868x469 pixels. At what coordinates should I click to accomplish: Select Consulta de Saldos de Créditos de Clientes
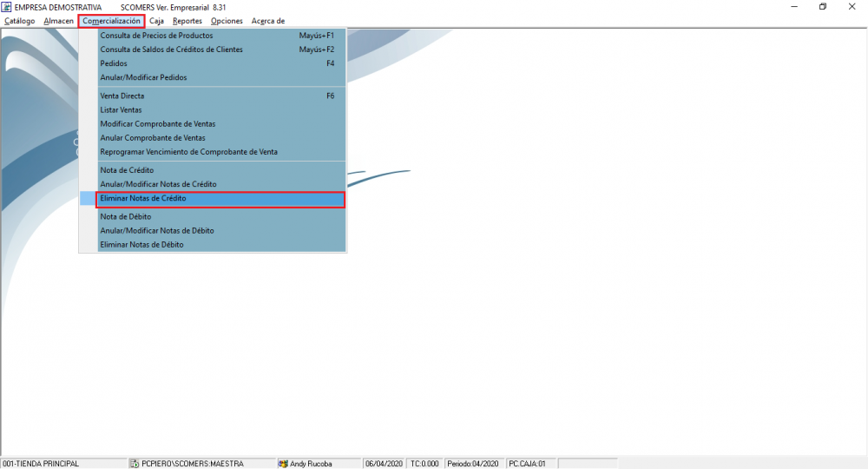221,50
